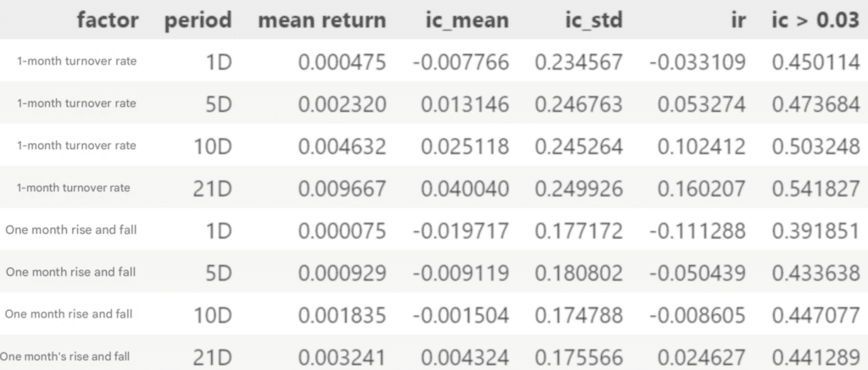The width and height of the screenshot is (868, 370).
Task: Click the "mean return" column header
Action: [322, 20]
